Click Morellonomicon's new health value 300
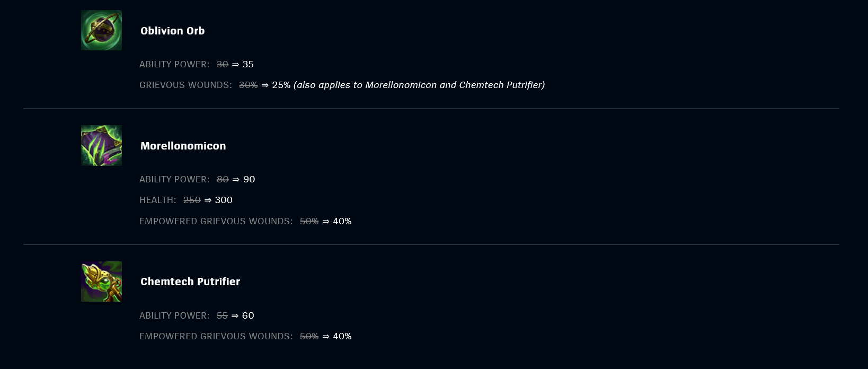The image size is (868, 369). 224,200
